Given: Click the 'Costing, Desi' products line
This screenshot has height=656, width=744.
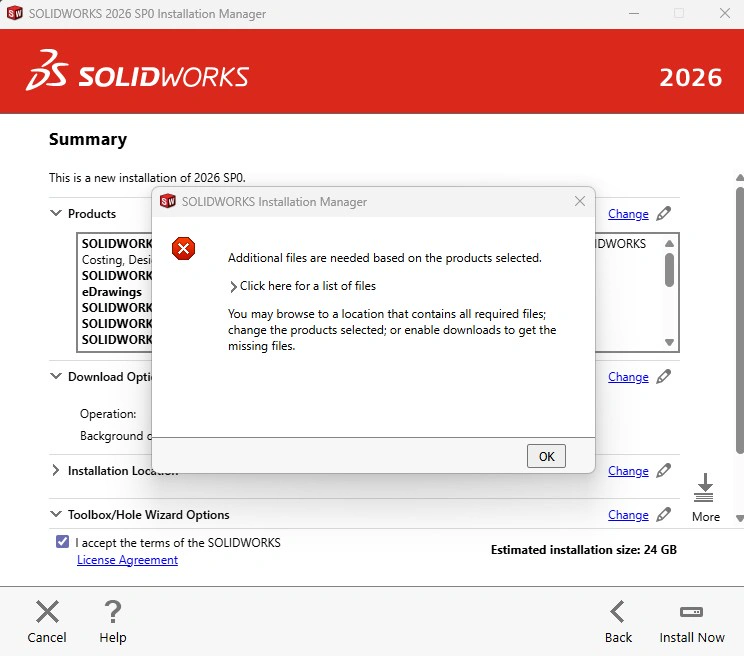Looking at the screenshot, I should coord(116,260).
